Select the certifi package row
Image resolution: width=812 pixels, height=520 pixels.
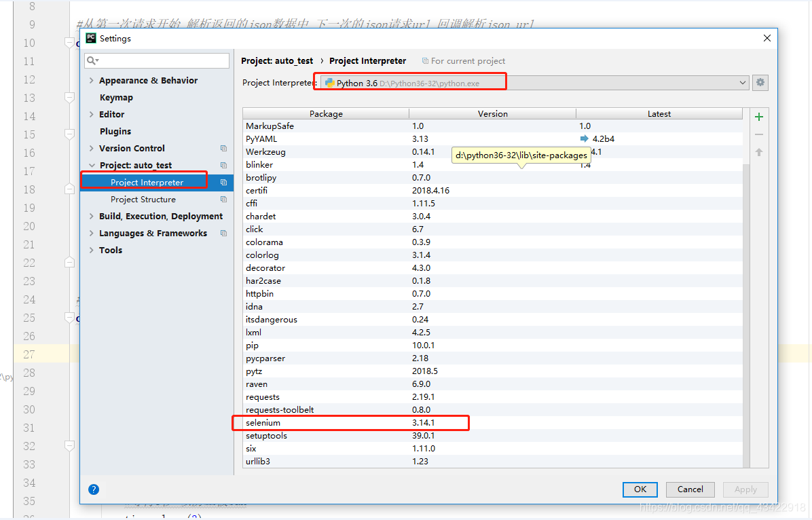point(492,191)
